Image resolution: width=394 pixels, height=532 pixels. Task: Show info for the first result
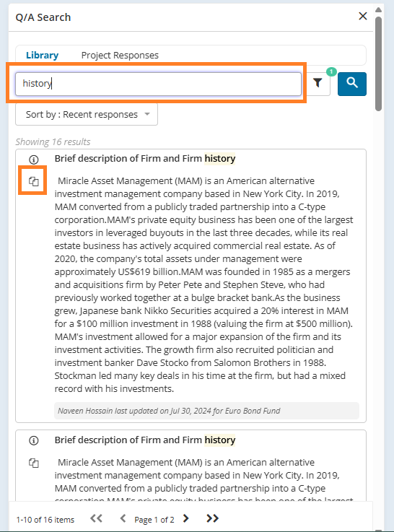pos(34,159)
